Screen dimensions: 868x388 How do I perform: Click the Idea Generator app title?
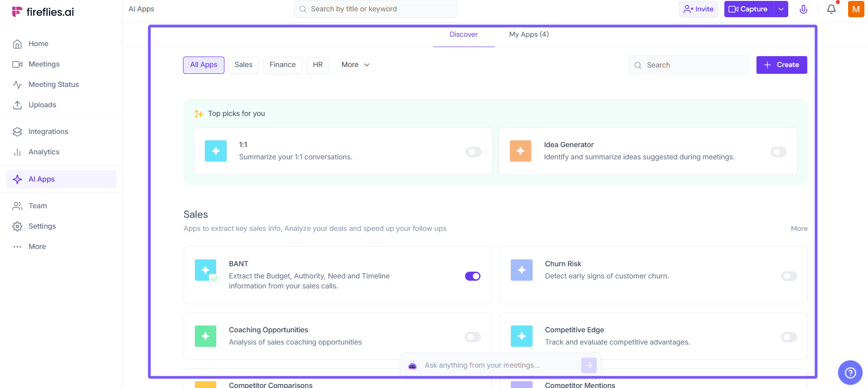(569, 145)
